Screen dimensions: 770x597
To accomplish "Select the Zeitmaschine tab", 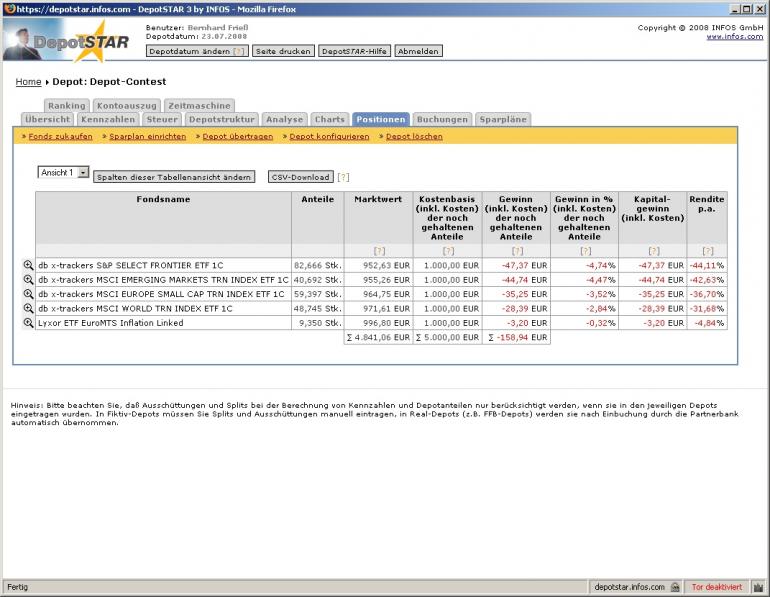I will (x=199, y=105).
